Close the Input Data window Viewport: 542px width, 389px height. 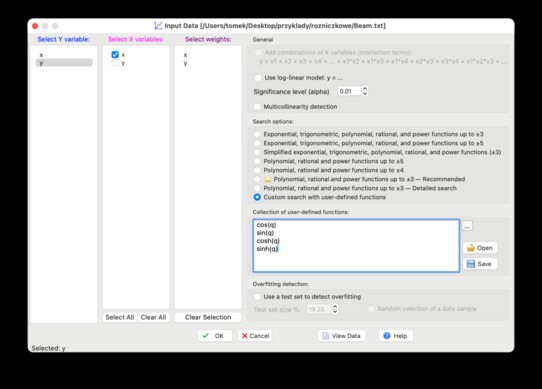35,26
